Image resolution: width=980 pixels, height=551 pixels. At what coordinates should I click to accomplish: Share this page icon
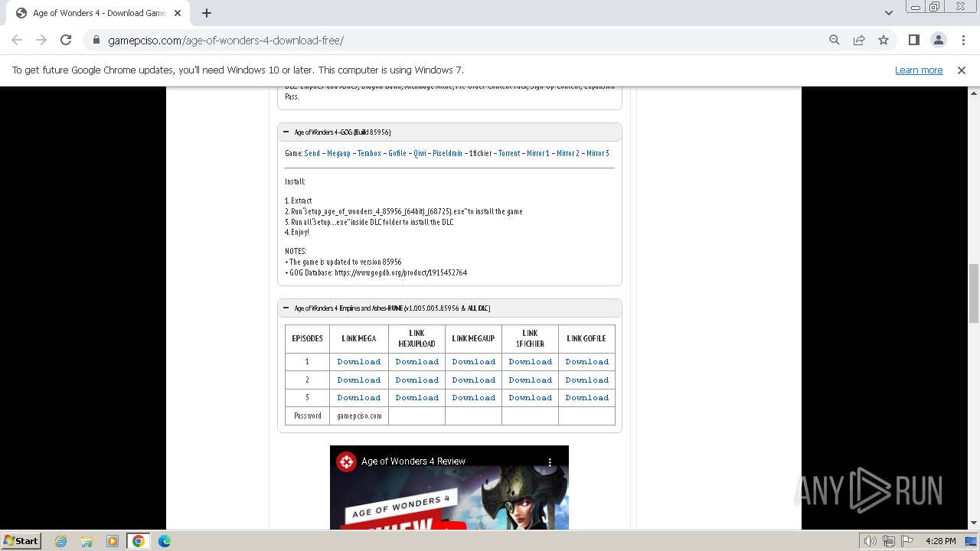tap(859, 40)
